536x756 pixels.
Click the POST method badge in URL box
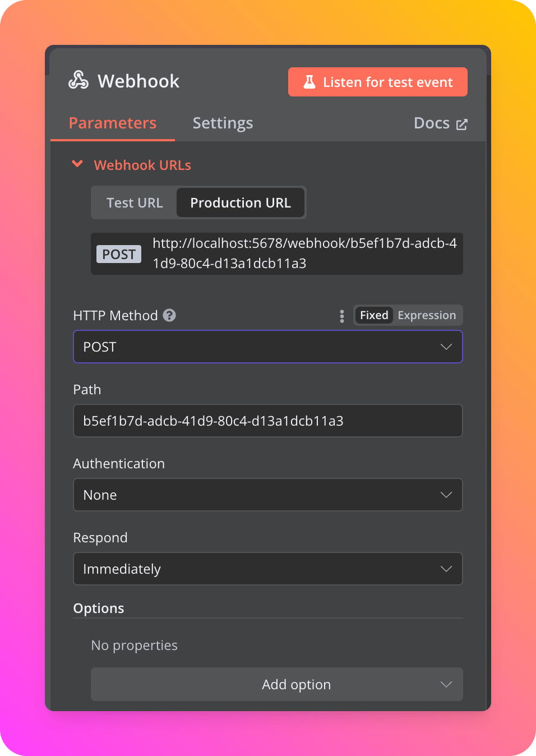119,254
